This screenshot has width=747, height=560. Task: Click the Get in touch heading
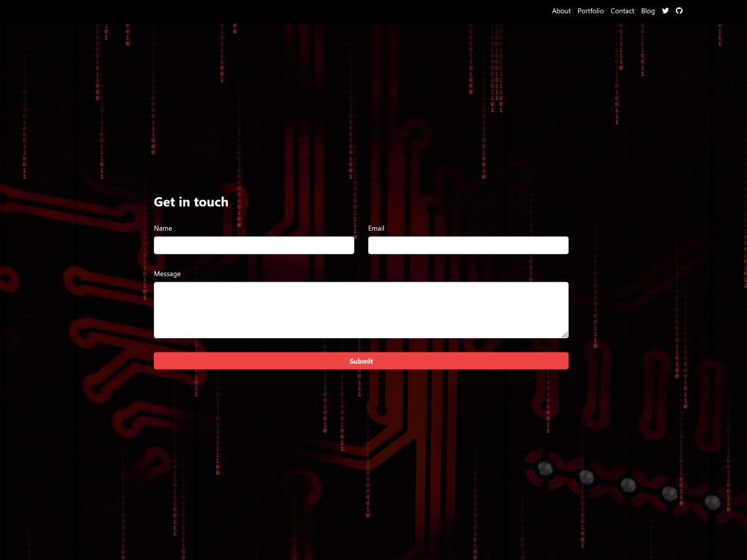pyautogui.click(x=191, y=202)
